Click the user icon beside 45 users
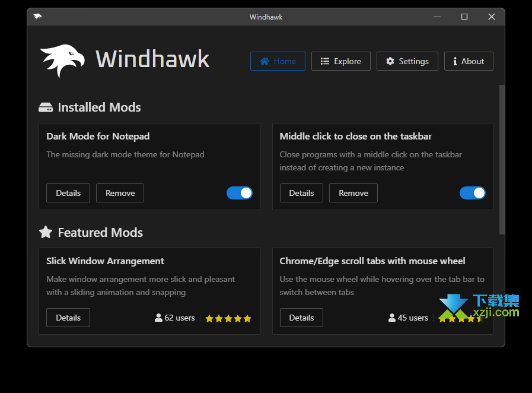The height and width of the screenshot is (393, 532). point(392,318)
